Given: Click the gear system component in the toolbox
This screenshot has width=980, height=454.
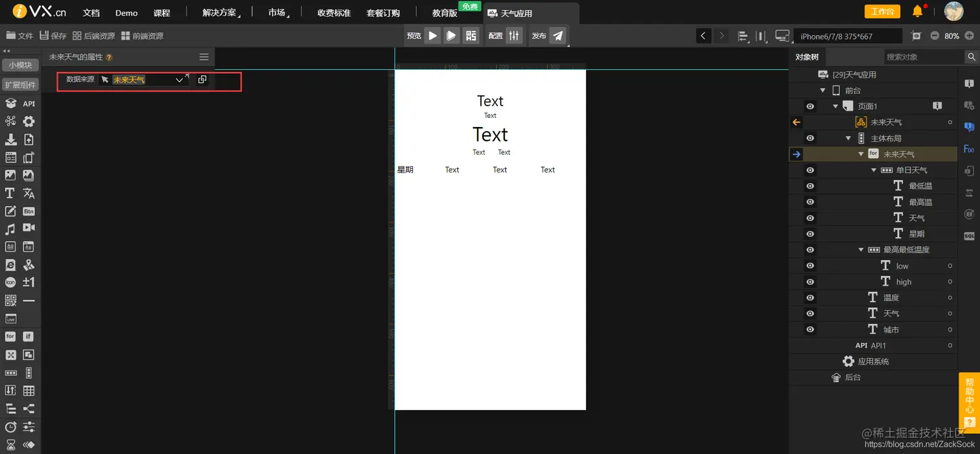Looking at the screenshot, I should [29, 121].
